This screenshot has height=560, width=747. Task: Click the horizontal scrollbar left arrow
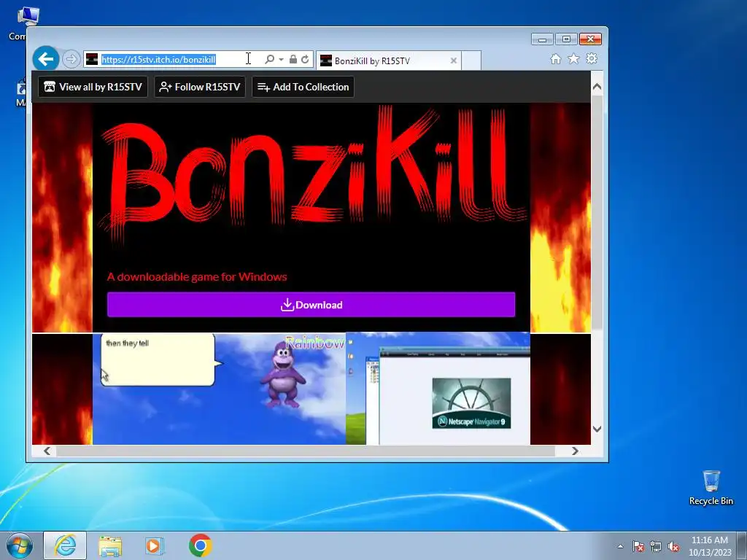click(47, 451)
